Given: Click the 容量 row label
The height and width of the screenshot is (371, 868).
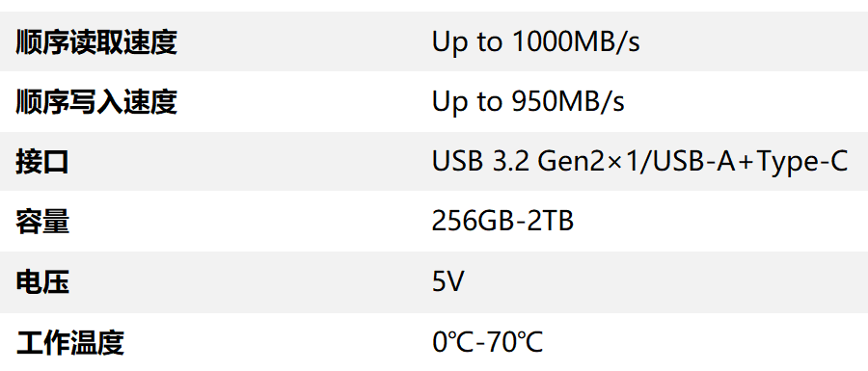Looking at the screenshot, I should click(x=42, y=222).
